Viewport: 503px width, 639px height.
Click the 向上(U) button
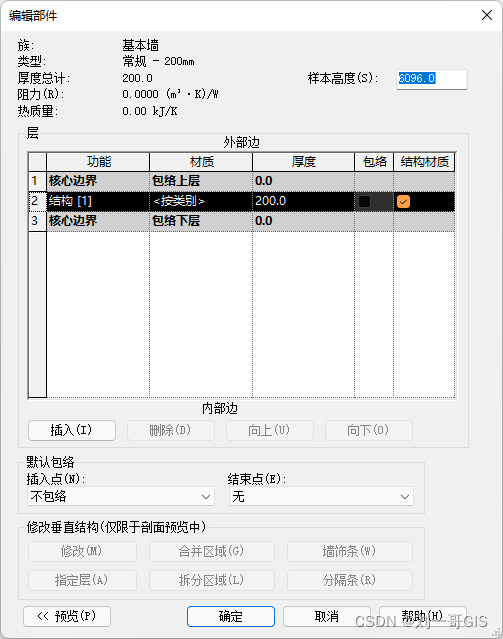270,430
